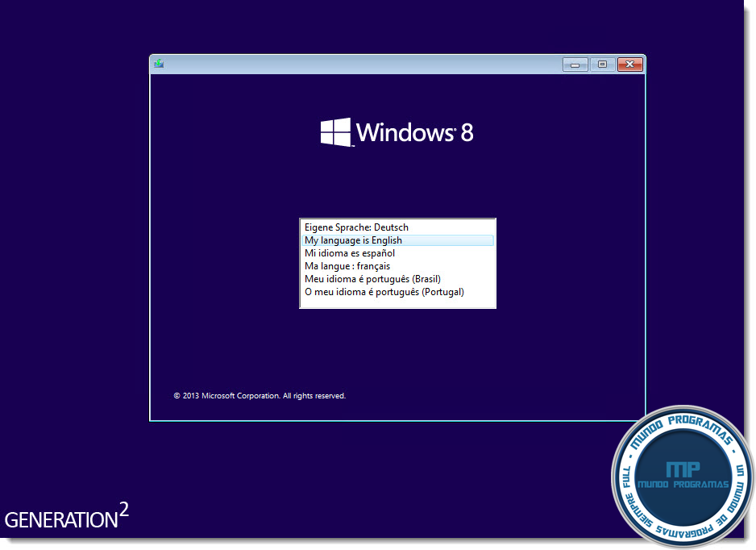The height and width of the screenshot is (550, 756).
Task: Select "Meu idioma é português (Brasil)"
Action: click(x=398, y=279)
